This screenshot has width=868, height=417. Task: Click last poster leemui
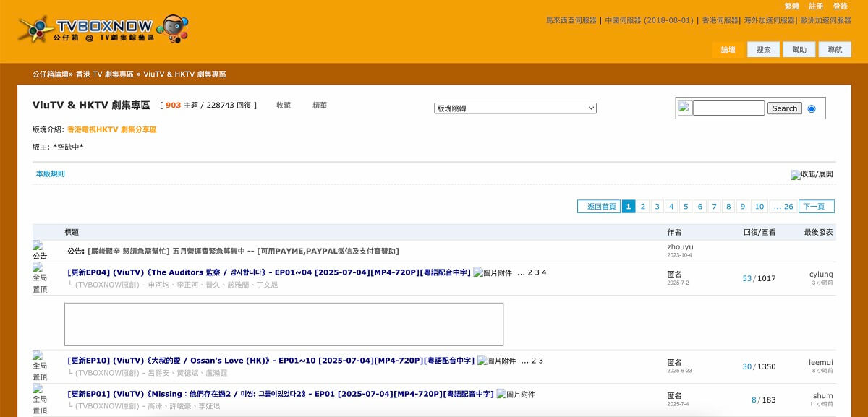(x=821, y=363)
